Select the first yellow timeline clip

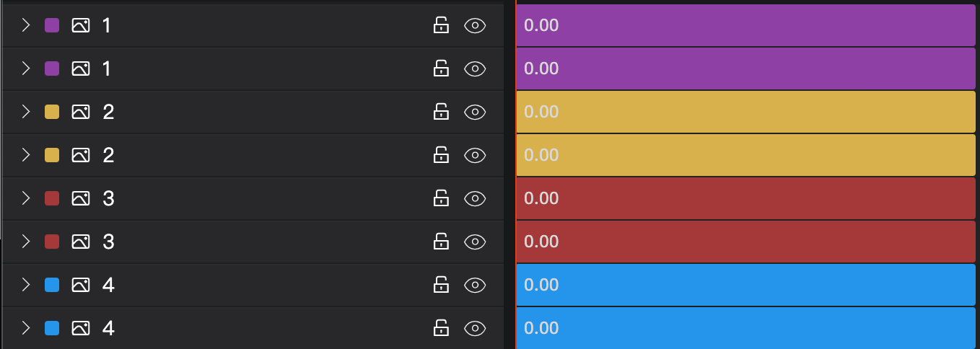(746, 112)
